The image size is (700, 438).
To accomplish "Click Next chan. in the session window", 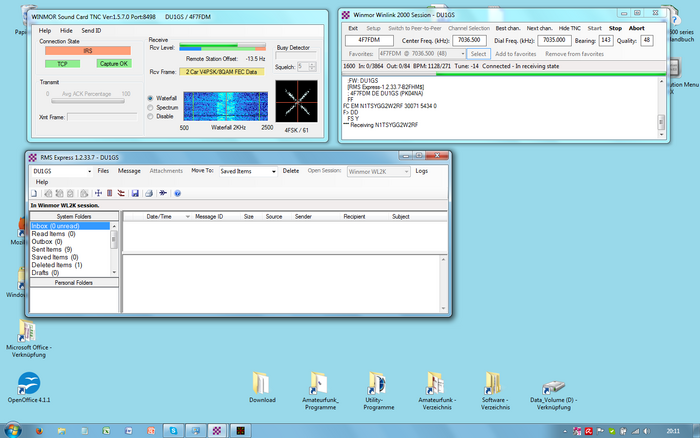I will (539, 28).
